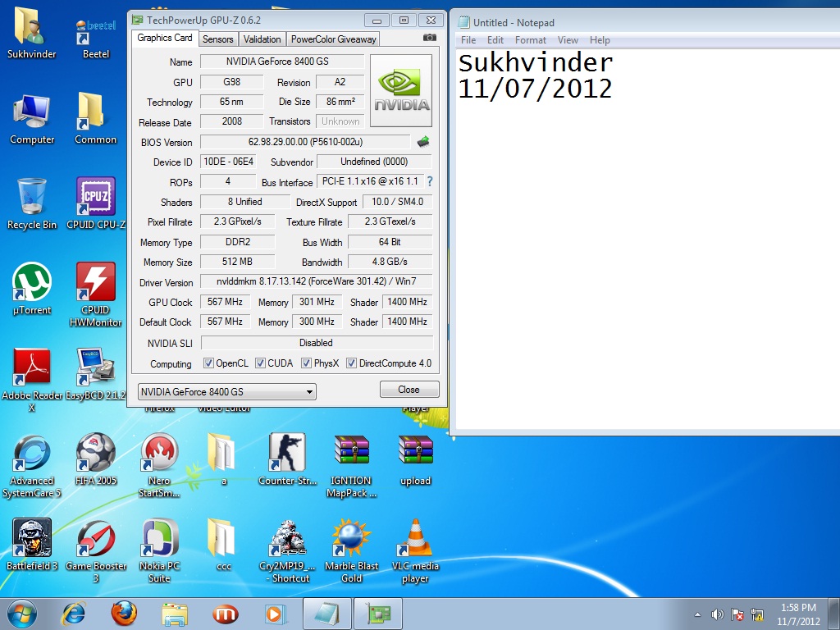This screenshot has height=630, width=840.
Task: Click the GPU Name field value
Action: tap(282, 62)
